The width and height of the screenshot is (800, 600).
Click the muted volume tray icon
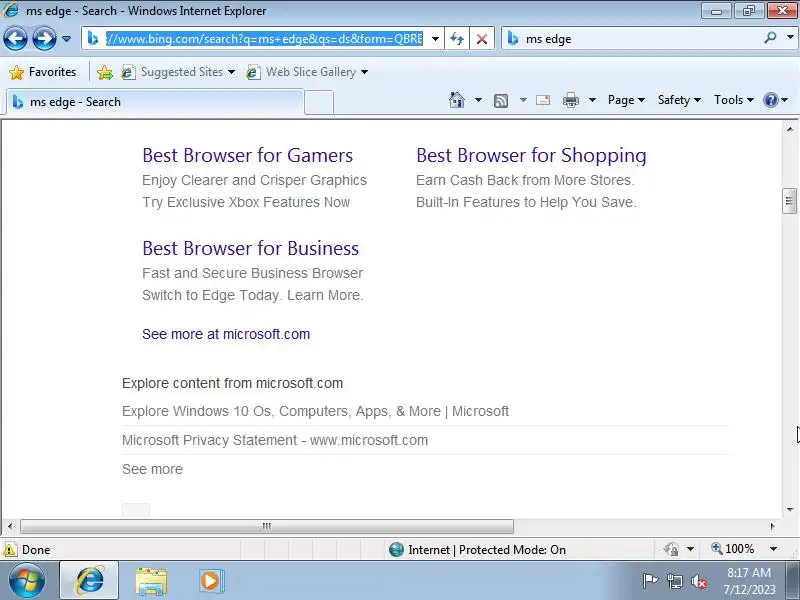pyautogui.click(x=698, y=581)
